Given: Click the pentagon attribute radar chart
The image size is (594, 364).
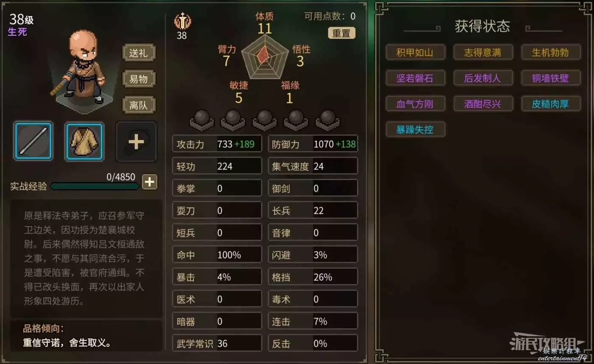Looking at the screenshot, I should [x=264, y=57].
